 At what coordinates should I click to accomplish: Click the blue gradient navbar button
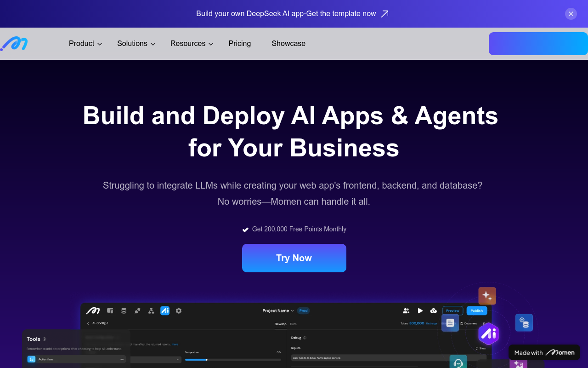coord(538,44)
